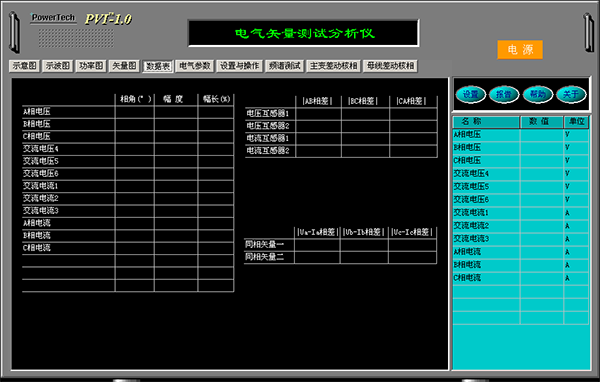
Task: Open the 矢量图 vector diagram tab
Action: (124, 66)
